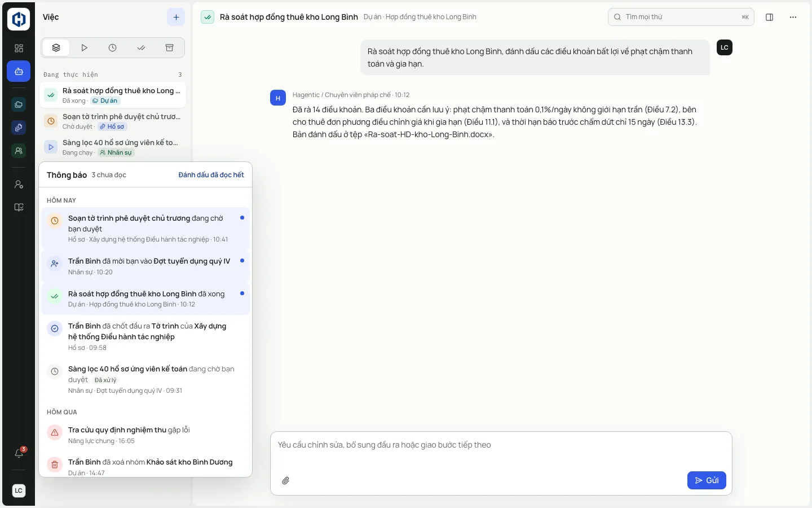Click the Hagentic H avatar in the reply
The width and height of the screenshot is (812, 508).
tap(277, 98)
